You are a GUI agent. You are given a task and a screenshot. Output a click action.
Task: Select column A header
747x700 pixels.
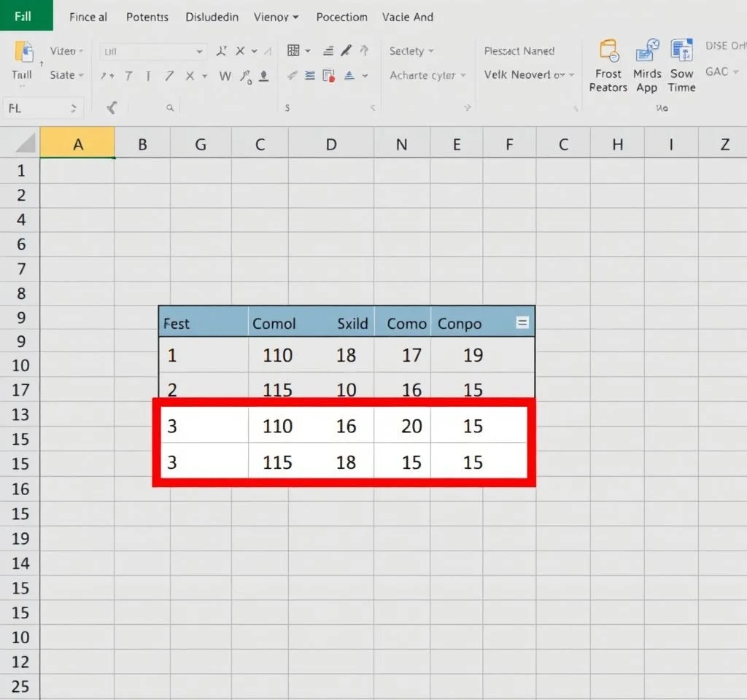pyautogui.click(x=77, y=144)
